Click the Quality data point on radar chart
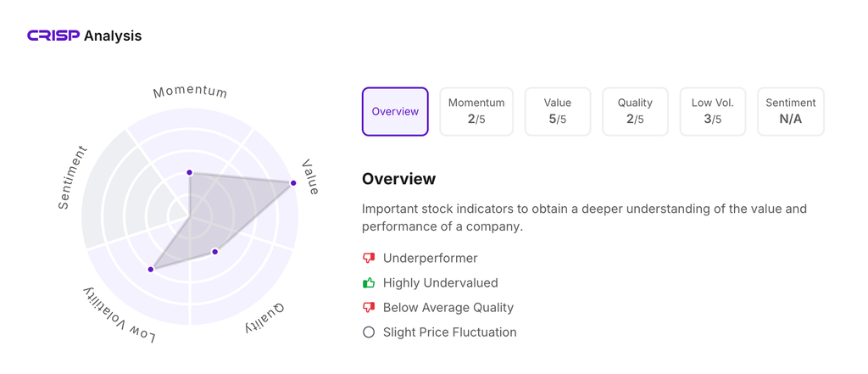Image resolution: width=868 pixels, height=374 pixels. coord(215,252)
